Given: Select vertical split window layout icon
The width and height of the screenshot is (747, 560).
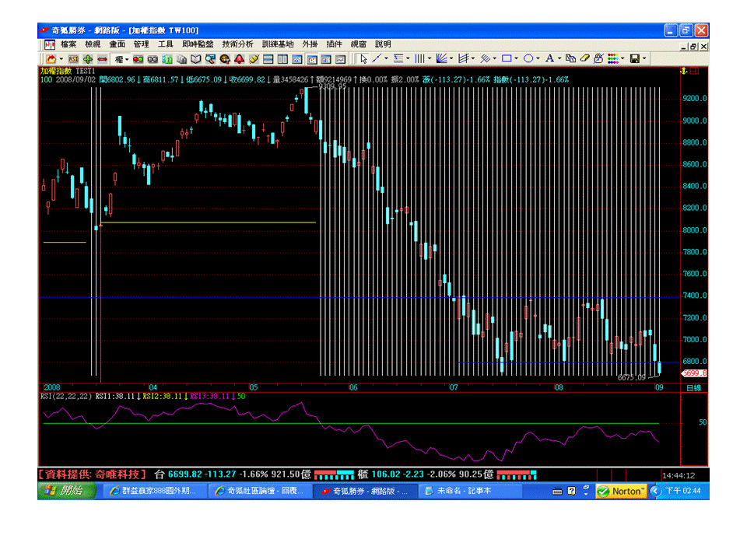Looking at the screenshot, I should [282, 59].
